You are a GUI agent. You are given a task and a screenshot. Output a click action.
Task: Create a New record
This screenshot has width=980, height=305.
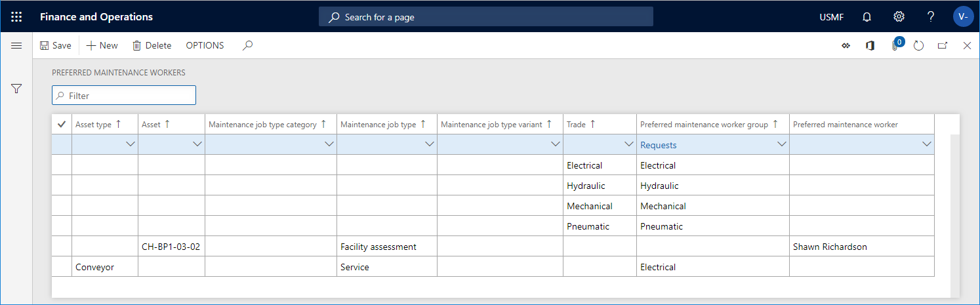pos(102,45)
